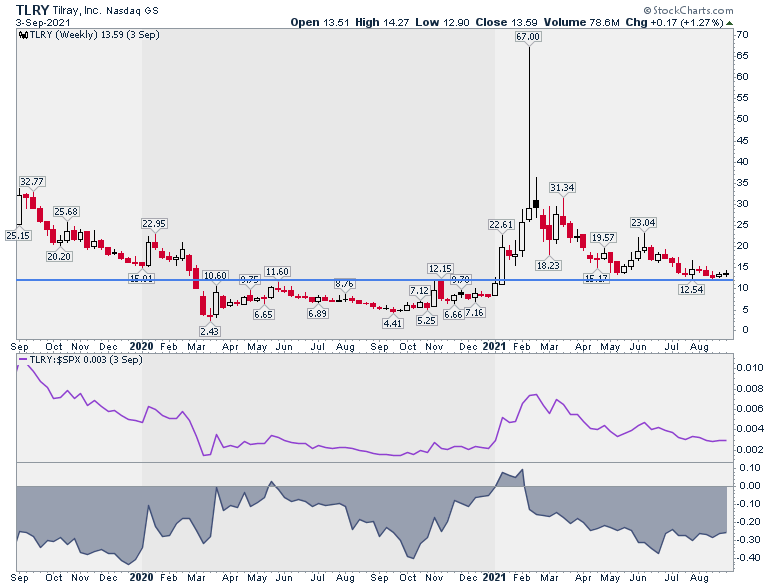This screenshot has height=586, width=780.
Task: Click the 3-Sep-2021 date in the header
Action: [42, 23]
